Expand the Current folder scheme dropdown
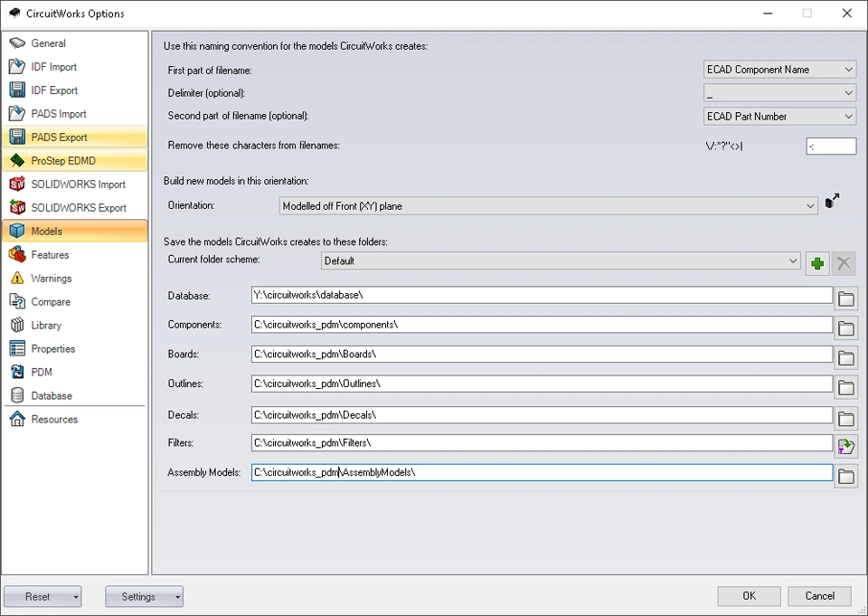868x616 pixels. (561, 261)
